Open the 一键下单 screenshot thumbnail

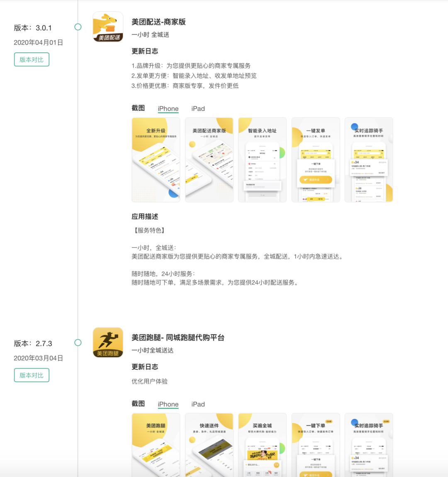(316, 445)
